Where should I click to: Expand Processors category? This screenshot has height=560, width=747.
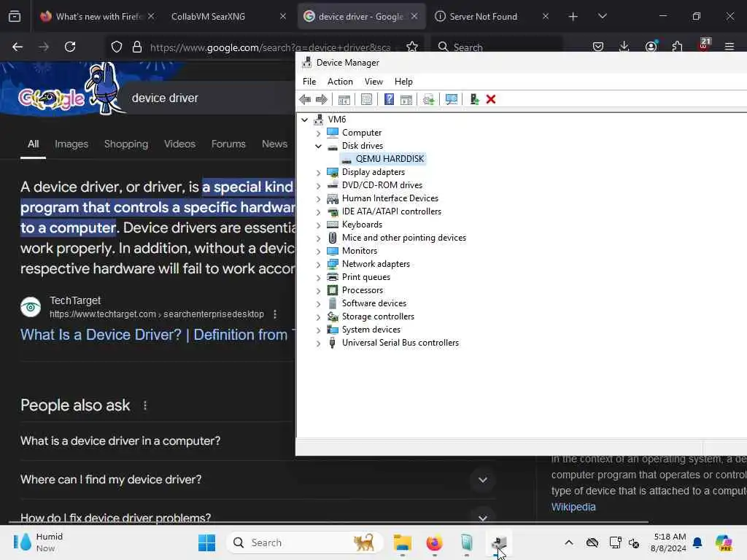[318, 290]
